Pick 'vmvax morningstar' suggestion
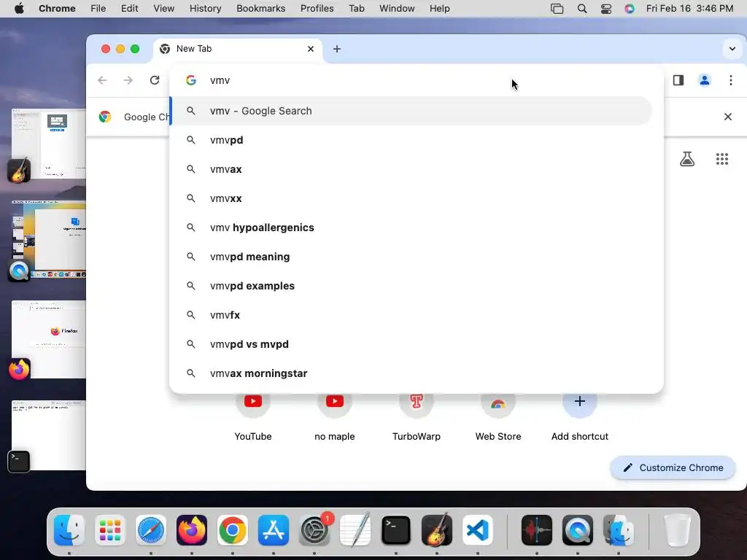 point(411,373)
